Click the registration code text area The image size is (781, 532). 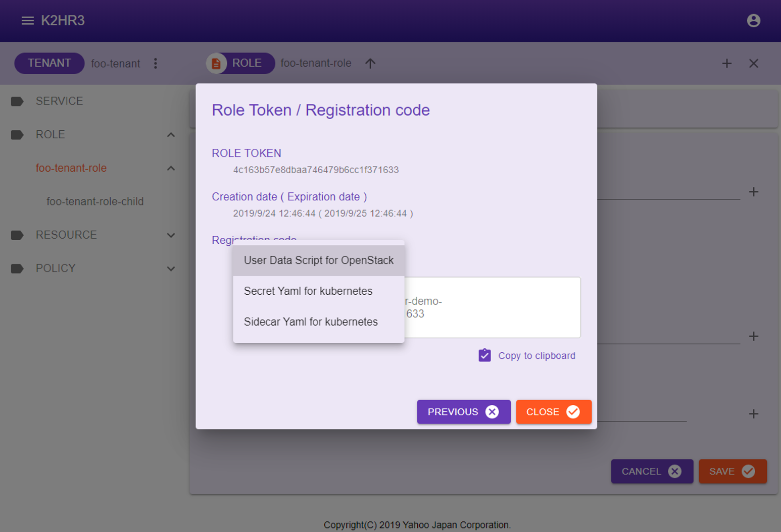pos(493,307)
